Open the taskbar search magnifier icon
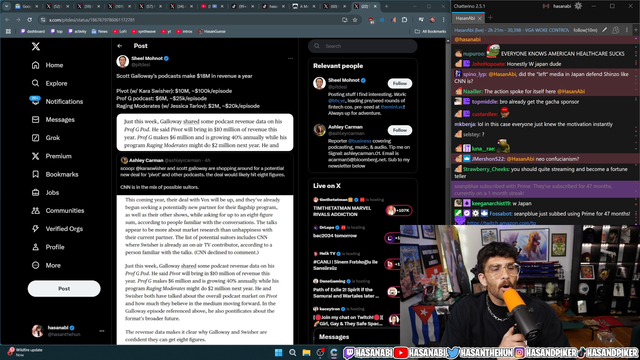This screenshot has width=640, height=360. (293, 353)
